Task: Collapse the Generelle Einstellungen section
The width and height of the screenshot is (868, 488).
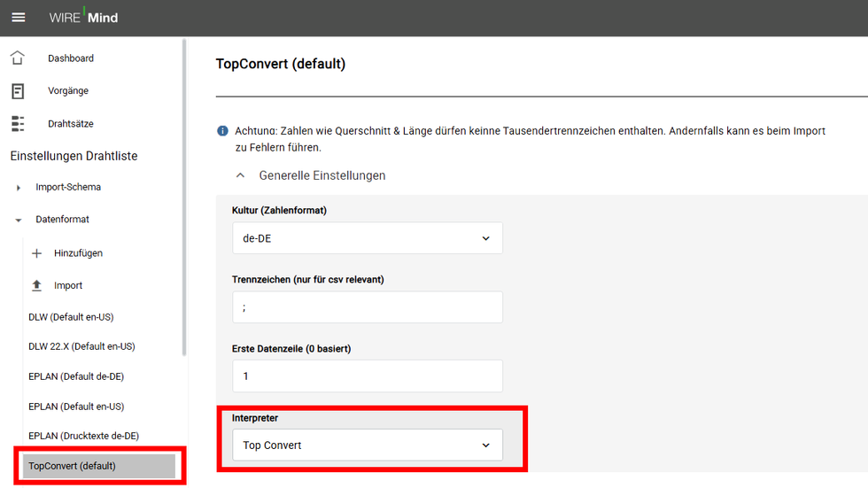Action: pos(241,175)
